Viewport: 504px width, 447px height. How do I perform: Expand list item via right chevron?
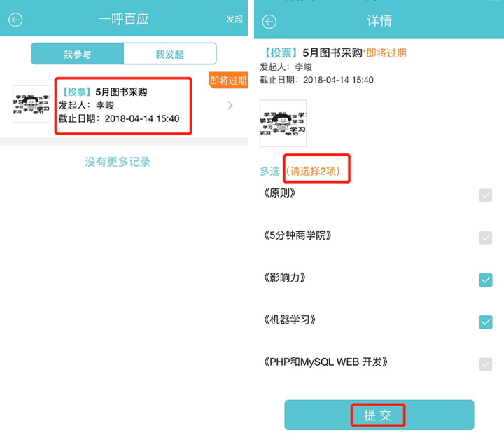click(x=230, y=105)
